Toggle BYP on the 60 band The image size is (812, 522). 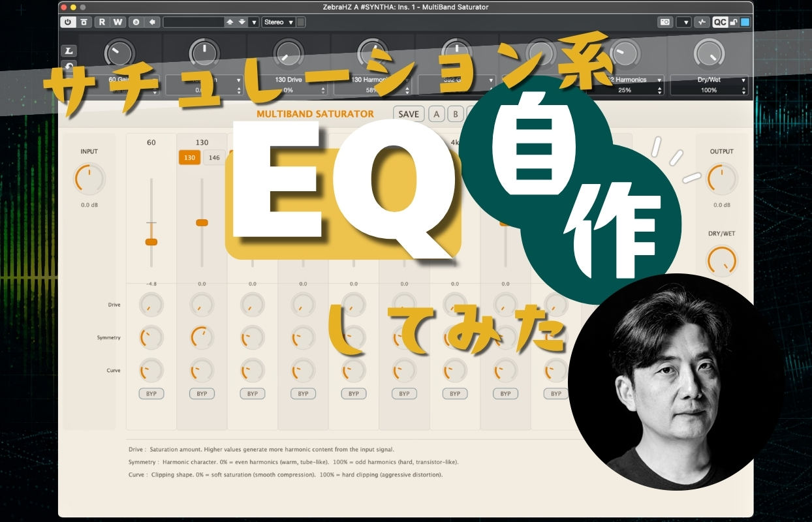[151, 393]
